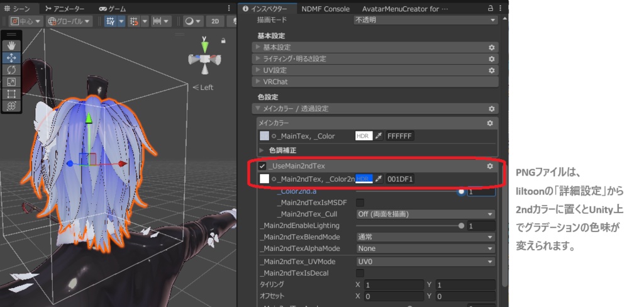Open gear menu for 基本設定 section
The image size is (644, 307).
pos(492,47)
